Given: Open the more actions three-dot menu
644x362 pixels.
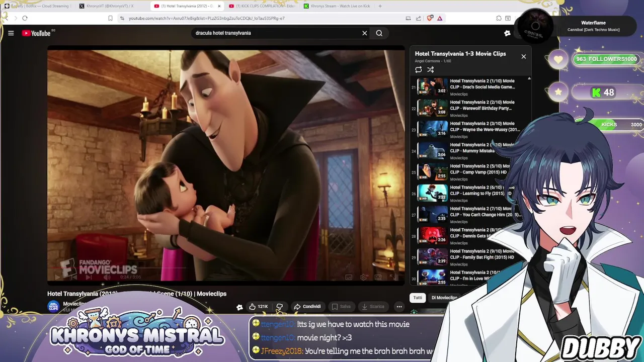Looking at the screenshot, I should coord(399,307).
